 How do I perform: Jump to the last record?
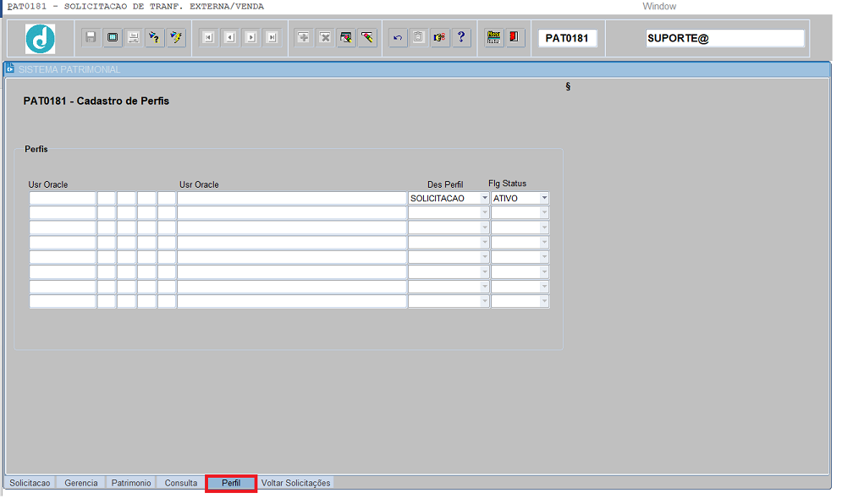(x=271, y=38)
